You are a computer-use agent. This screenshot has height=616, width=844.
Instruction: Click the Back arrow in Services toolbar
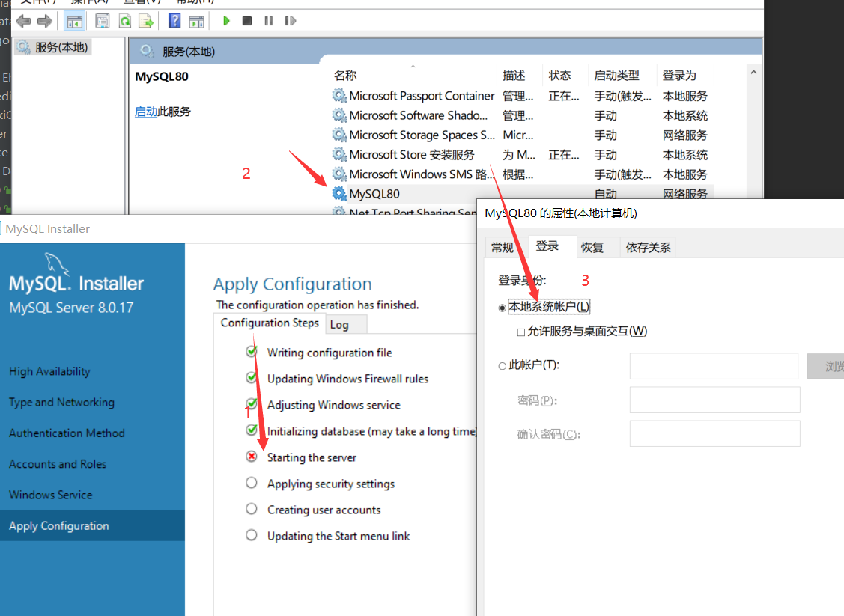(23, 22)
